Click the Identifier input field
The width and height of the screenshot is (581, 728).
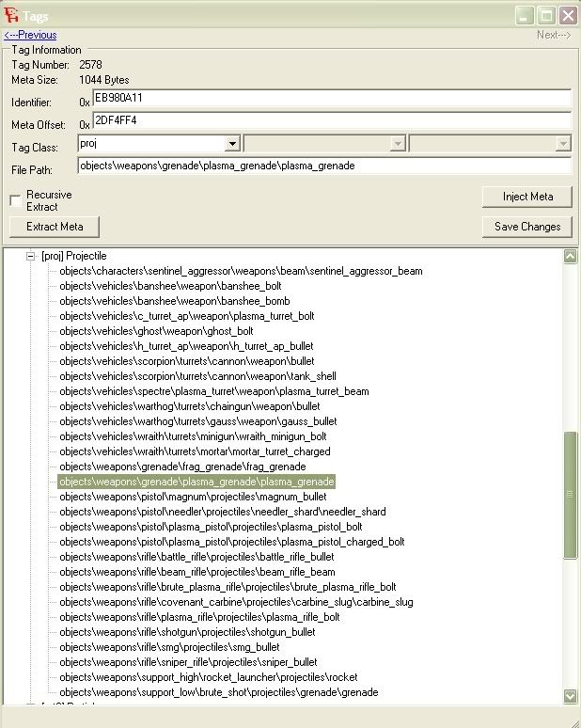(x=332, y=98)
